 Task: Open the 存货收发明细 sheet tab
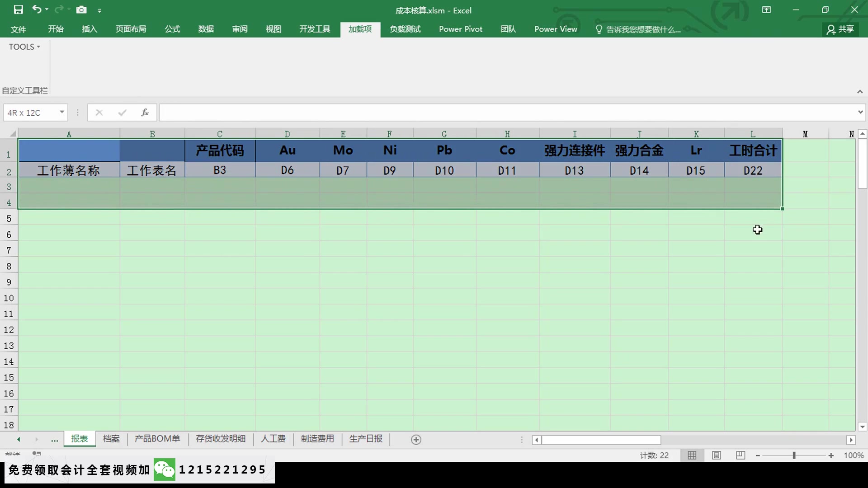pyautogui.click(x=221, y=439)
